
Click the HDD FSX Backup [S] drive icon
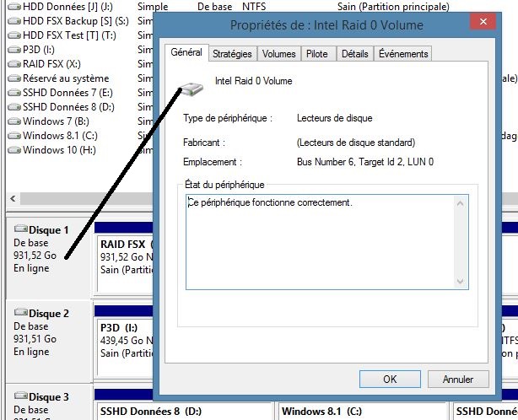[x=14, y=21]
